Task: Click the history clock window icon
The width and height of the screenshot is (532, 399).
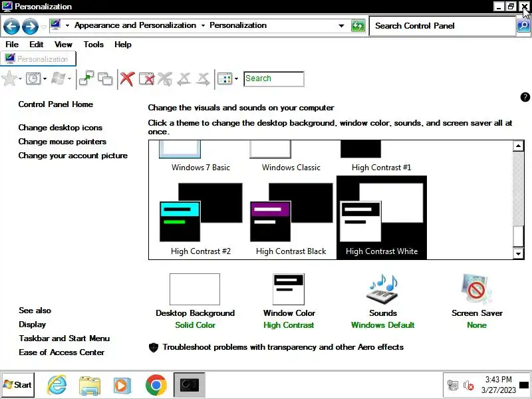Action: click(x=33, y=78)
